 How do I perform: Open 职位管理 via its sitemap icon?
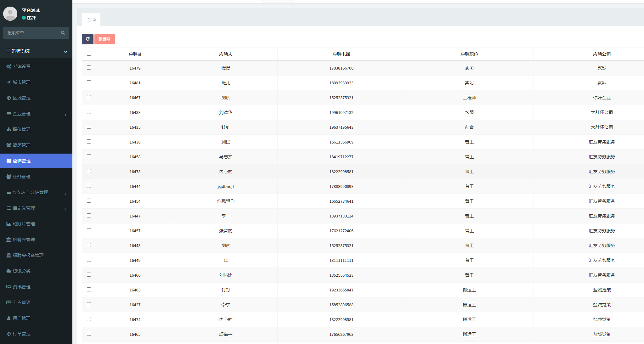click(x=9, y=129)
